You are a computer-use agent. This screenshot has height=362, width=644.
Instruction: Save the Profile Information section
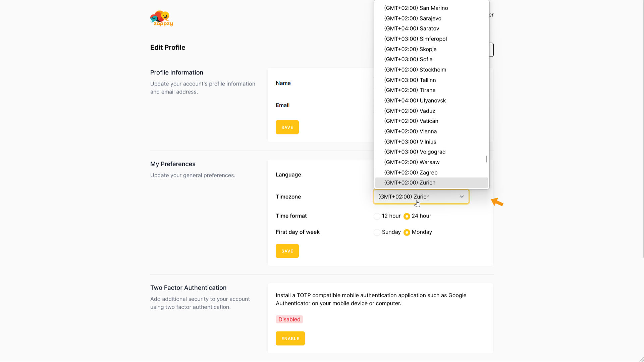click(x=287, y=127)
